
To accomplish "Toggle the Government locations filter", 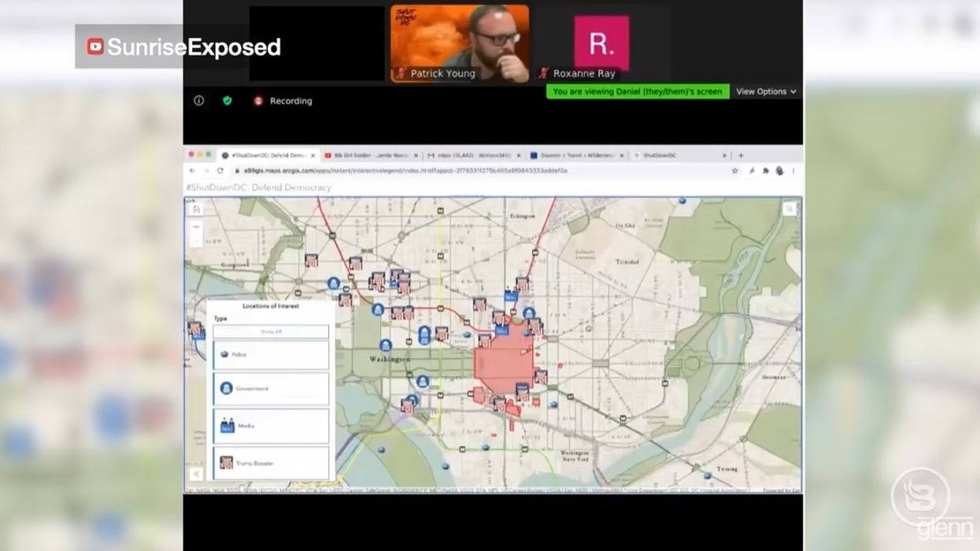I will pos(271,388).
